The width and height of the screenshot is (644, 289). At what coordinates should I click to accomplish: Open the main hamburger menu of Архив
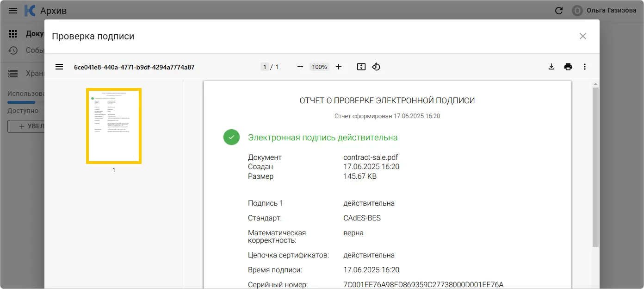[x=13, y=10]
